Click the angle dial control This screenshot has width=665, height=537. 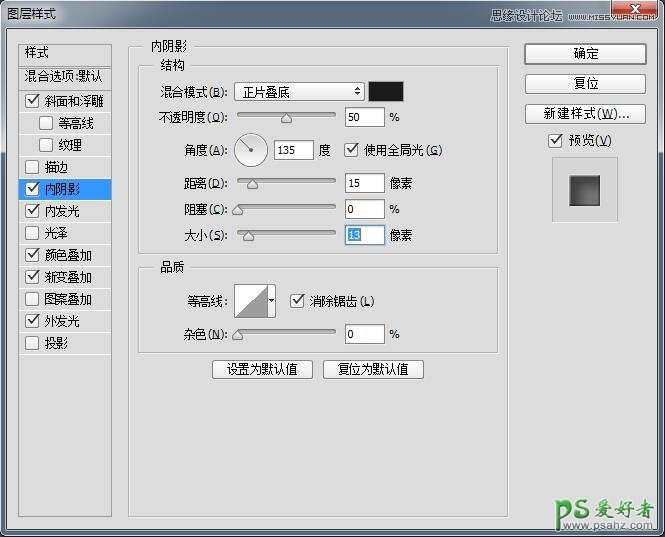click(251, 150)
